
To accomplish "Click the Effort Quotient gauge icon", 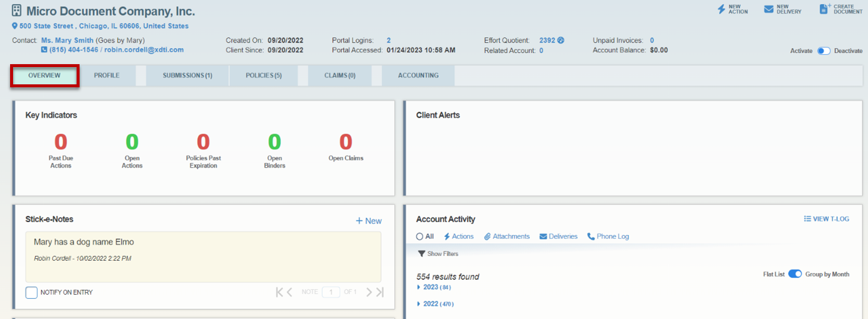I will (561, 40).
